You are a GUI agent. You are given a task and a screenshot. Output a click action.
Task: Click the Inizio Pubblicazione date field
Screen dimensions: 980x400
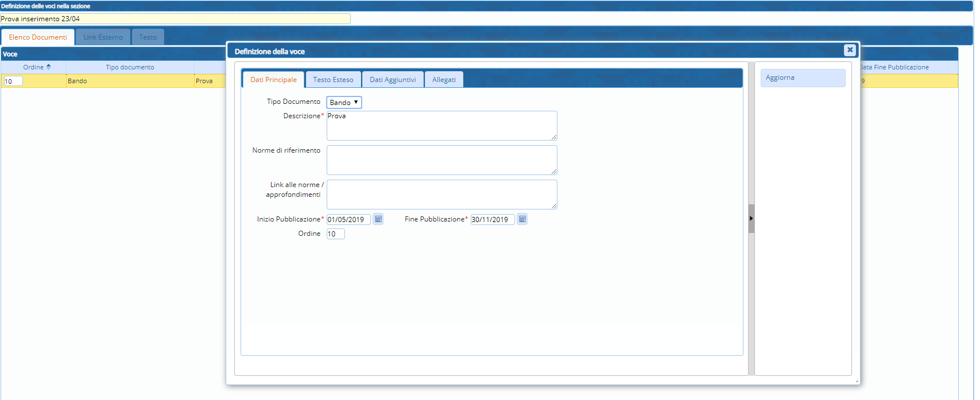(348, 220)
